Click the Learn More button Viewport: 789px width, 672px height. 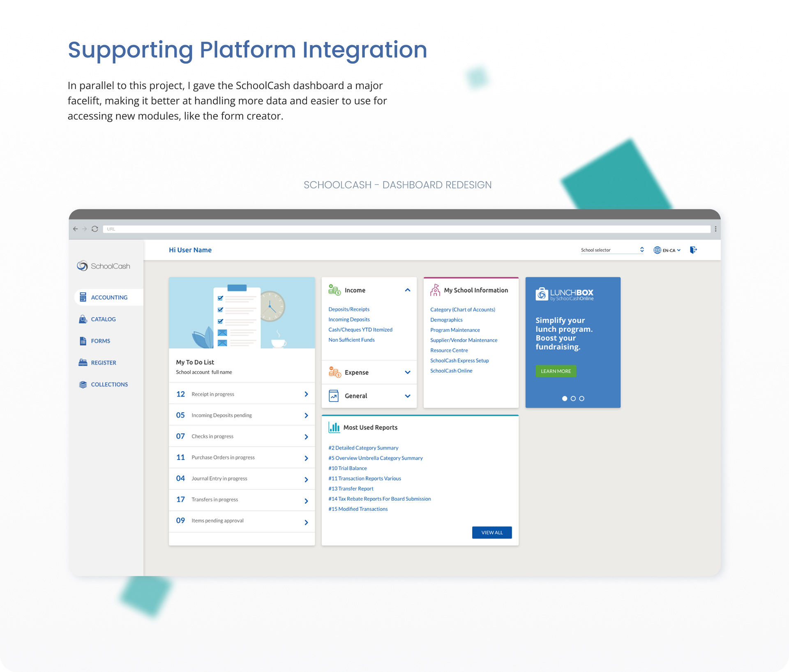[x=556, y=371]
